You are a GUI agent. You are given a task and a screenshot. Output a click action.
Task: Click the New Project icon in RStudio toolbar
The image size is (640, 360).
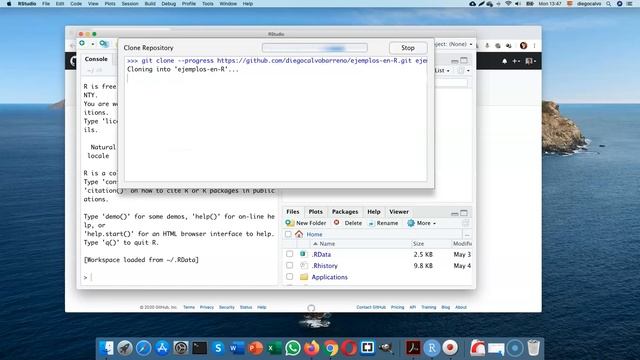[104, 43]
